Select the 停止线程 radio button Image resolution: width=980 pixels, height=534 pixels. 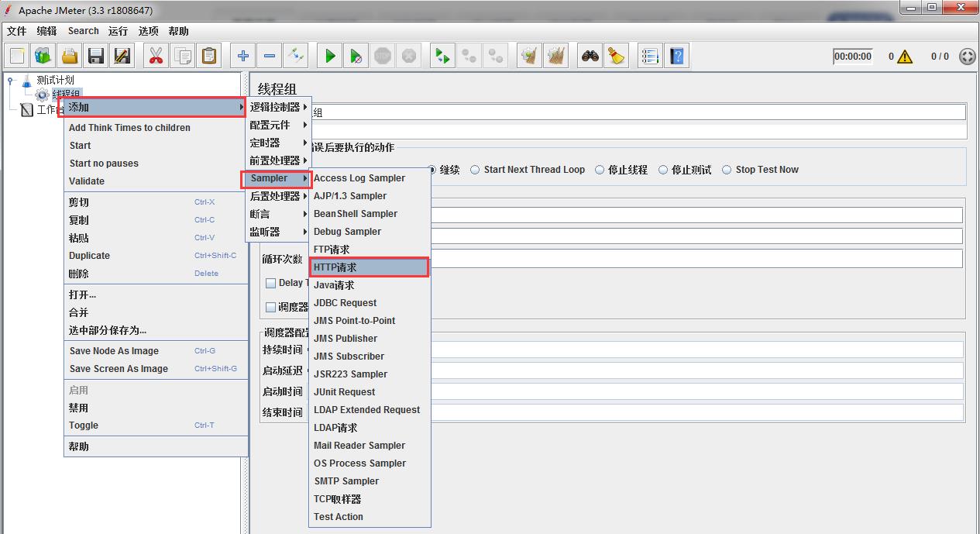(x=621, y=170)
